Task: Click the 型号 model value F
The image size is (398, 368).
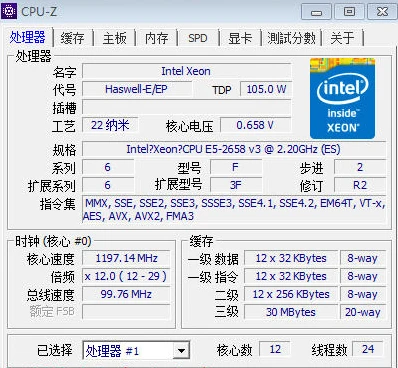Action: click(236, 167)
